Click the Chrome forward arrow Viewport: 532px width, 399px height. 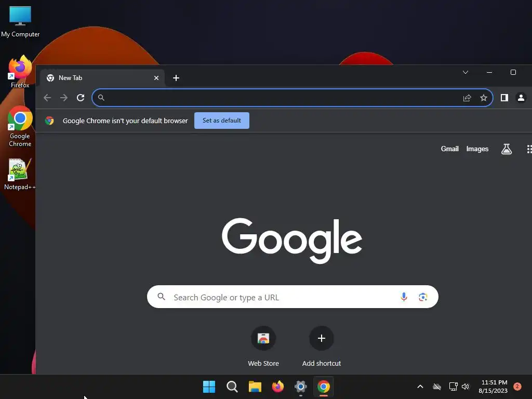tap(64, 98)
